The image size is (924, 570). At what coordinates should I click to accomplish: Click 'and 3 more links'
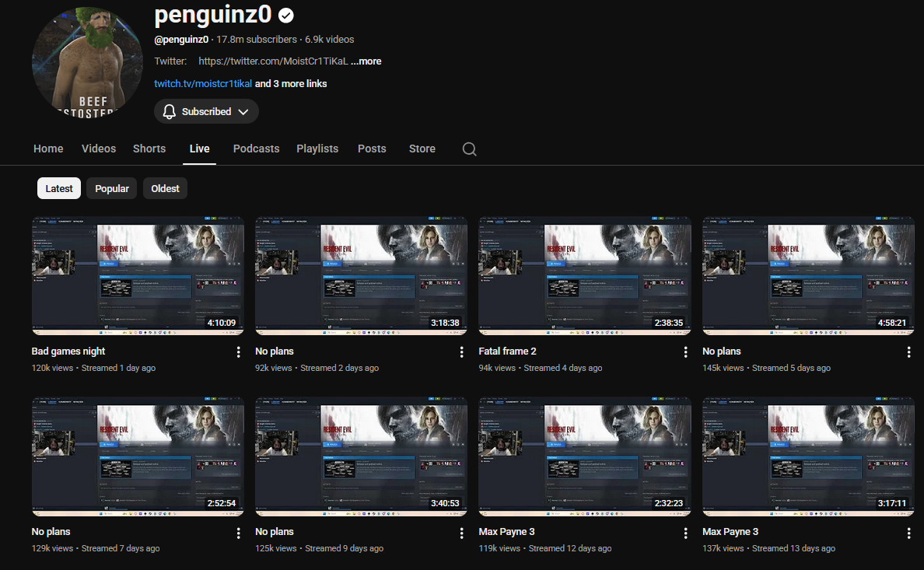[x=291, y=84]
